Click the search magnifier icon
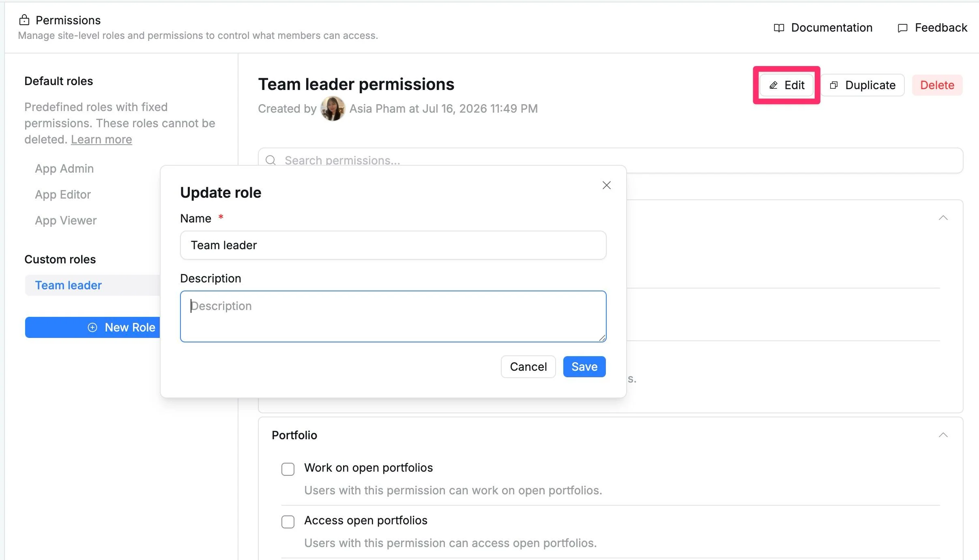979x560 pixels. point(271,160)
